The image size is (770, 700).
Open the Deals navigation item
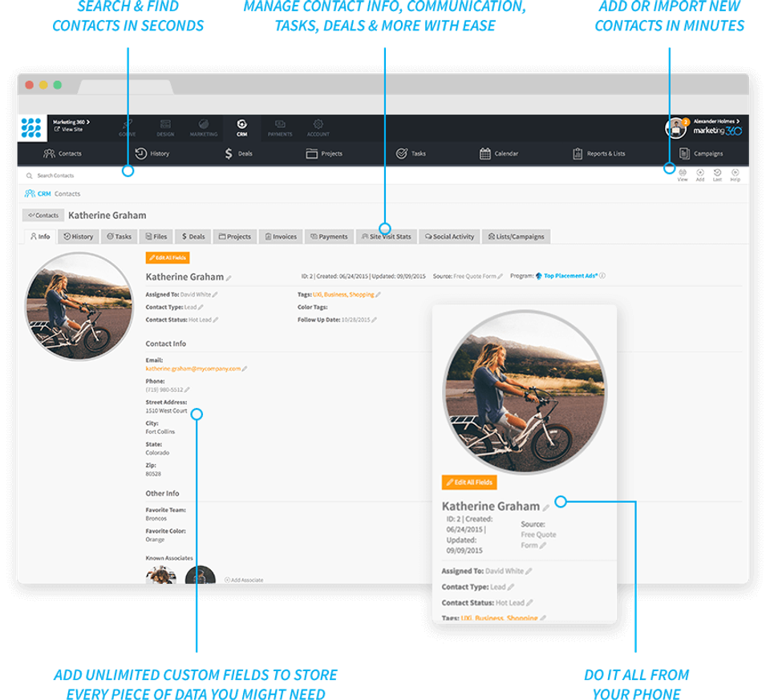tap(238, 153)
